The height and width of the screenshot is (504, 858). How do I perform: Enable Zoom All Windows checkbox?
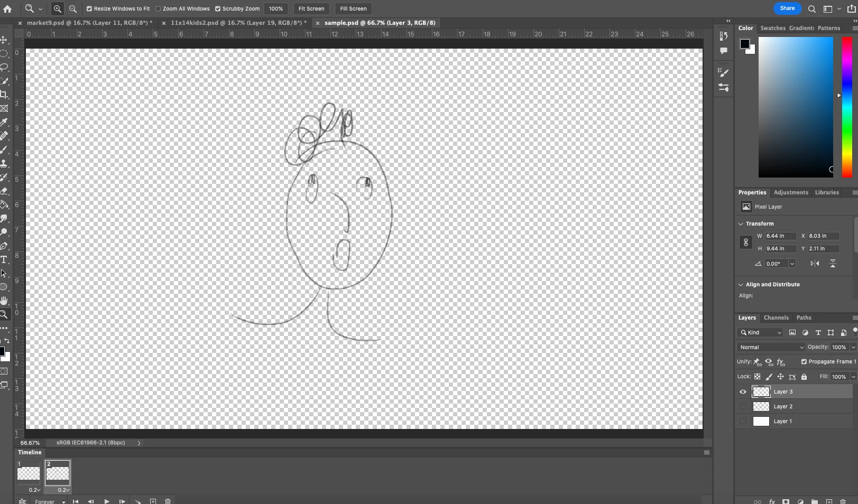click(x=158, y=8)
